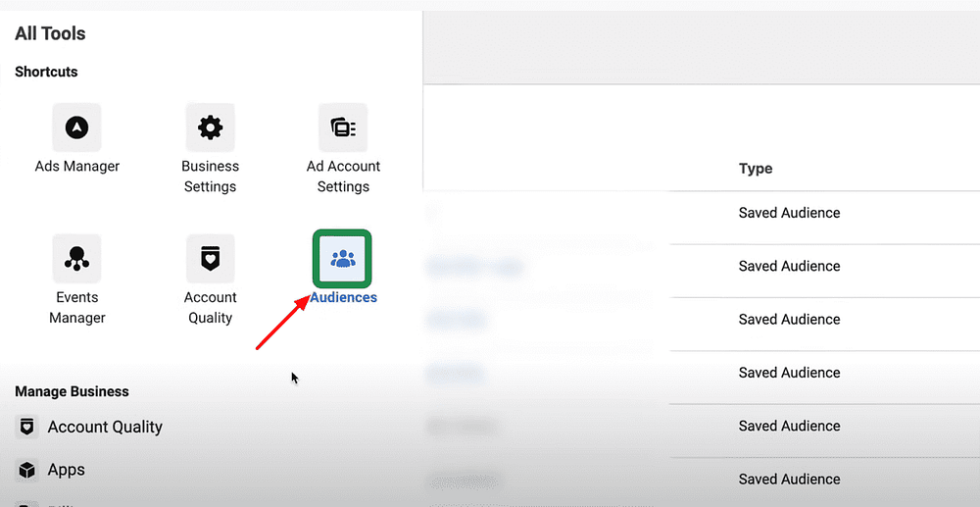Open the Business Settings gear icon
980x507 pixels.
pyautogui.click(x=210, y=127)
